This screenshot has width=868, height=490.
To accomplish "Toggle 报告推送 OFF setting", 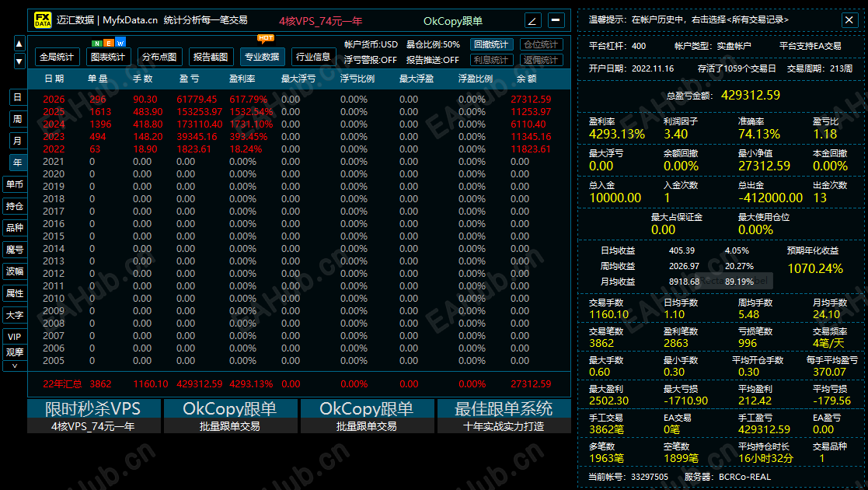I will point(433,60).
